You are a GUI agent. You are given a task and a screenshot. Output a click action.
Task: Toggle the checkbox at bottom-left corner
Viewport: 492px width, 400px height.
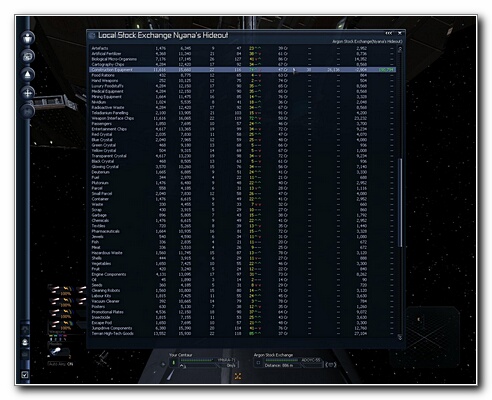(x=25, y=375)
